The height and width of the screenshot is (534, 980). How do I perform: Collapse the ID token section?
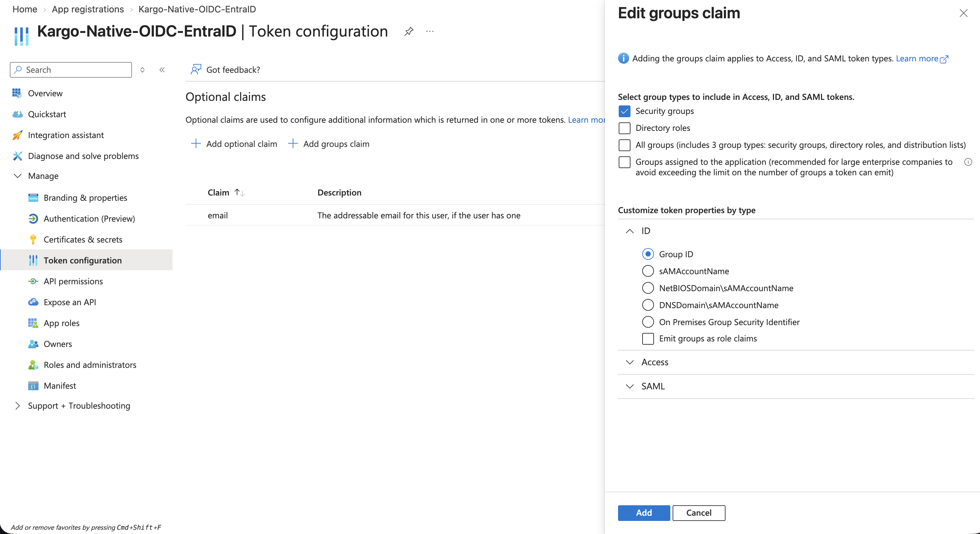coord(629,231)
